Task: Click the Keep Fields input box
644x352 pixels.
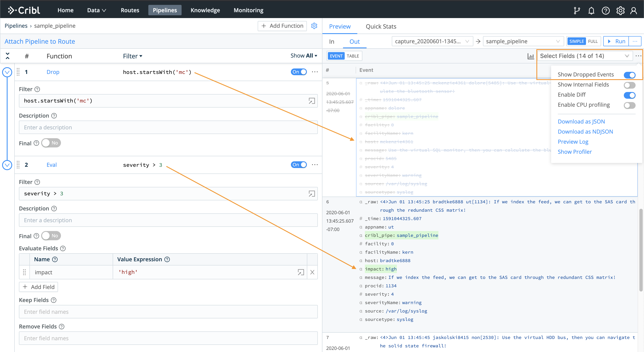Action: point(168,312)
